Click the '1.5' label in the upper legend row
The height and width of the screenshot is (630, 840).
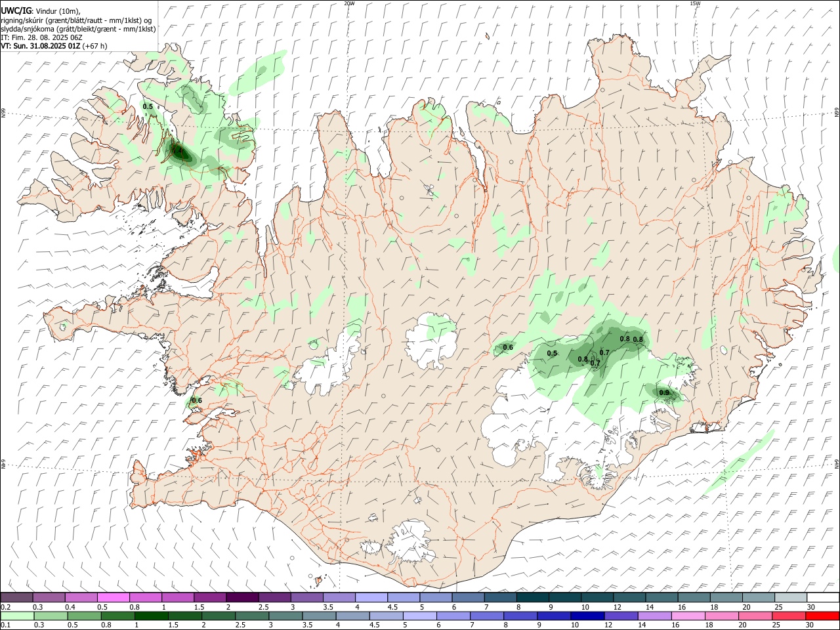pyautogui.click(x=198, y=607)
